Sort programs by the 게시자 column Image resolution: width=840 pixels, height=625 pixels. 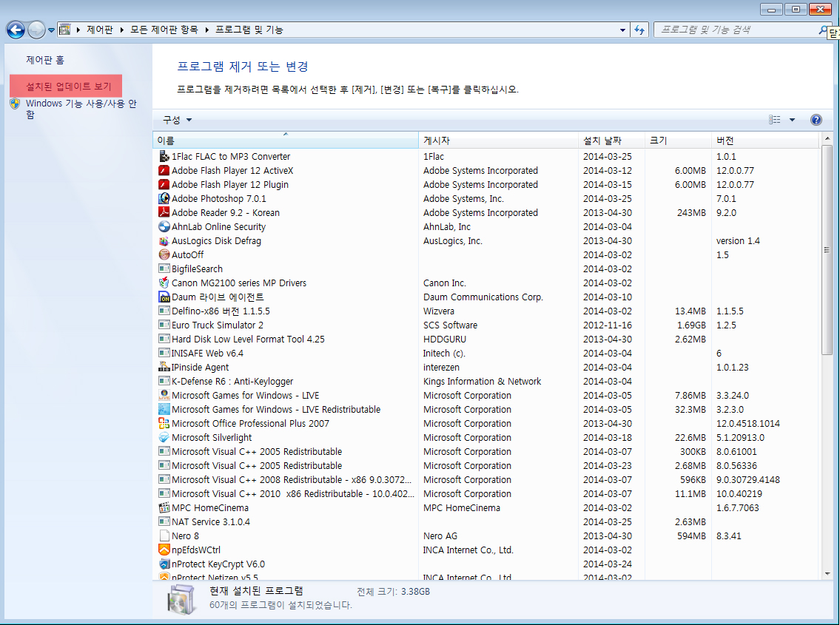498,141
